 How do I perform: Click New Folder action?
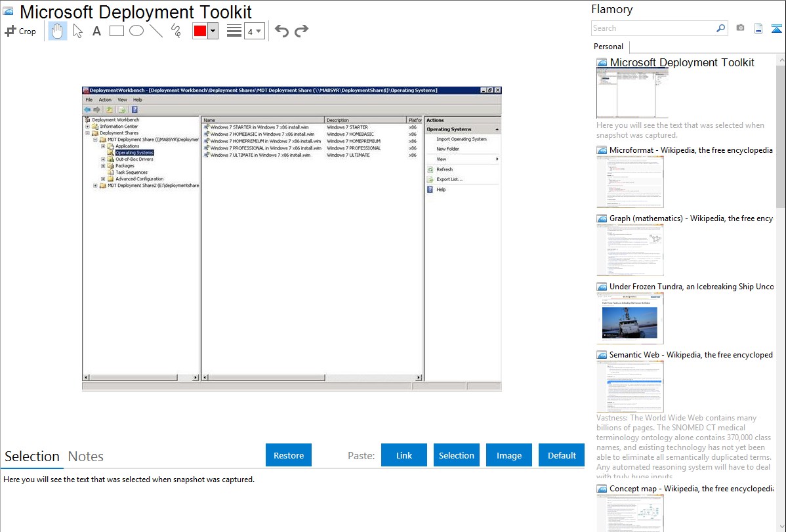coord(447,149)
